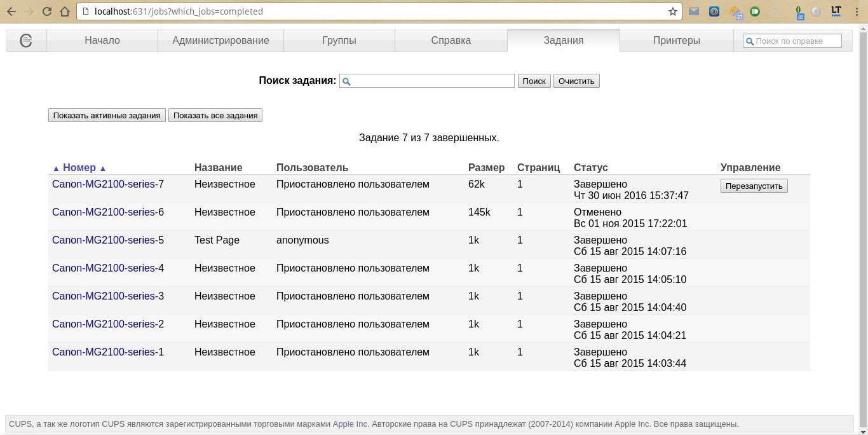The width and height of the screenshot is (868, 435).
Task: Click the Показать все задания button
Action: click(x=215, y=116)
